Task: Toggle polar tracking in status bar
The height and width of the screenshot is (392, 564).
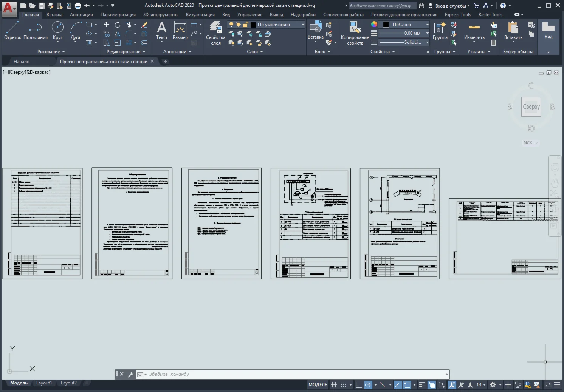Action: pos(368,385)
